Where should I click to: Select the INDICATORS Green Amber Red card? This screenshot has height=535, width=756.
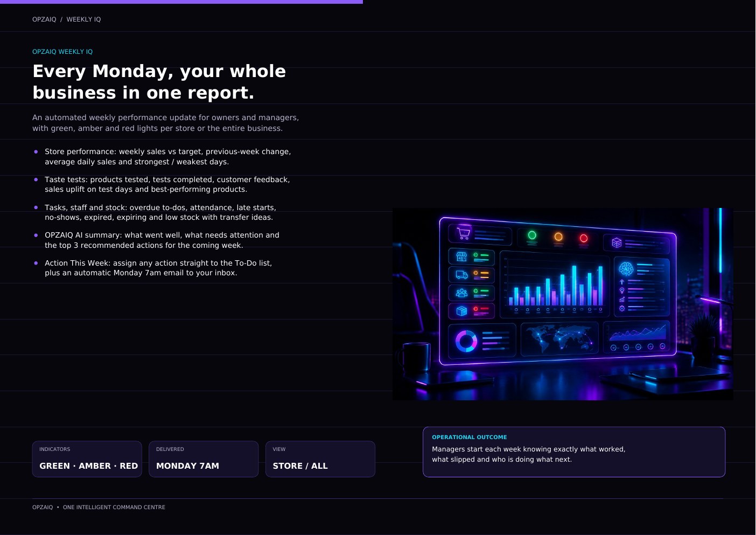[x=87, y=459]
